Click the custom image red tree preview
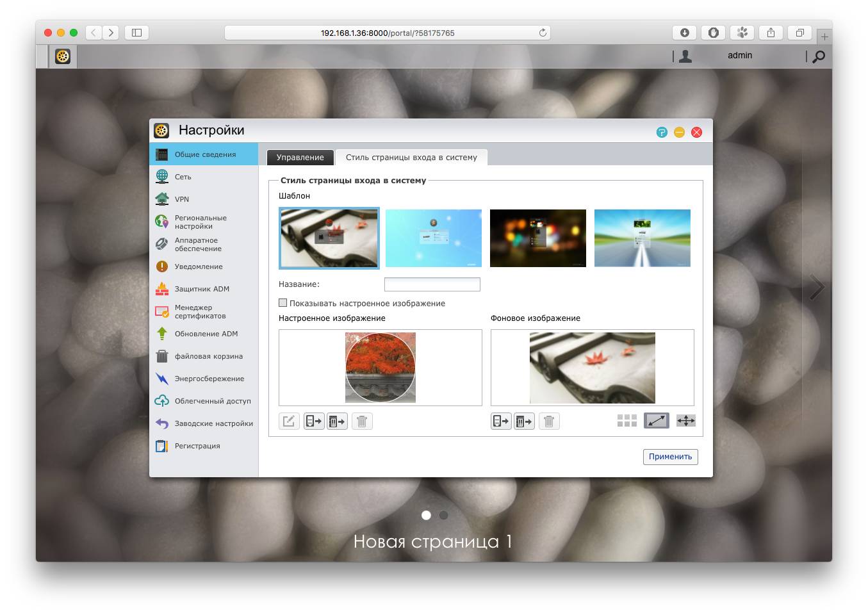Viewport: 868px width, 613px height. (x=381, y=368)
